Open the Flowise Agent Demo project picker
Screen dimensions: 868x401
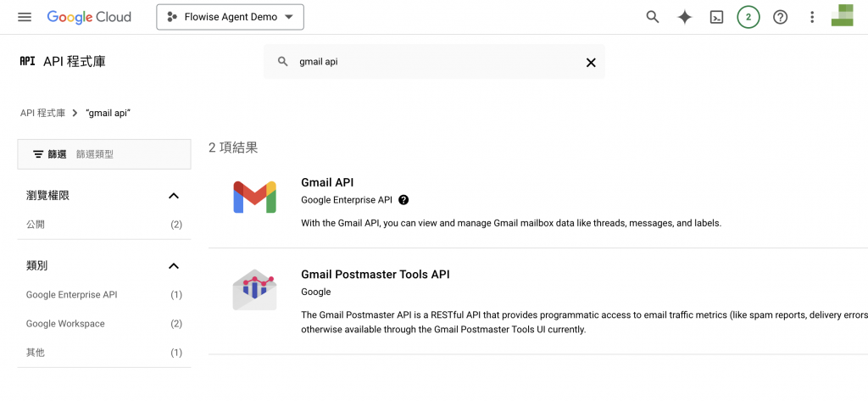tap(231, 17)
